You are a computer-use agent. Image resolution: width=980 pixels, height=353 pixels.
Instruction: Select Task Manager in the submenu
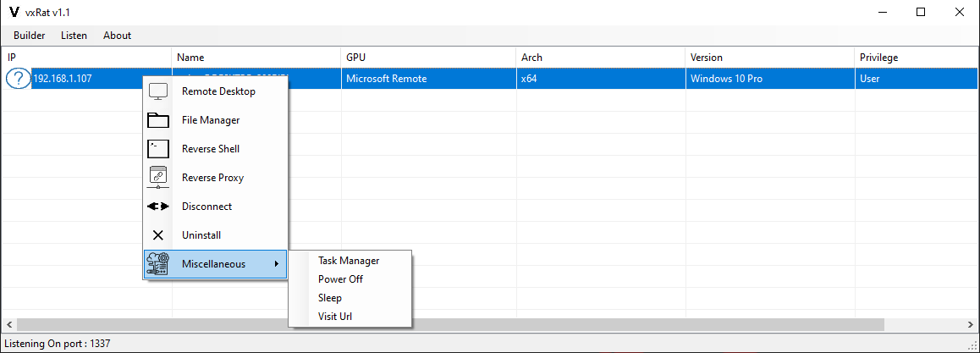pos(350,261)
